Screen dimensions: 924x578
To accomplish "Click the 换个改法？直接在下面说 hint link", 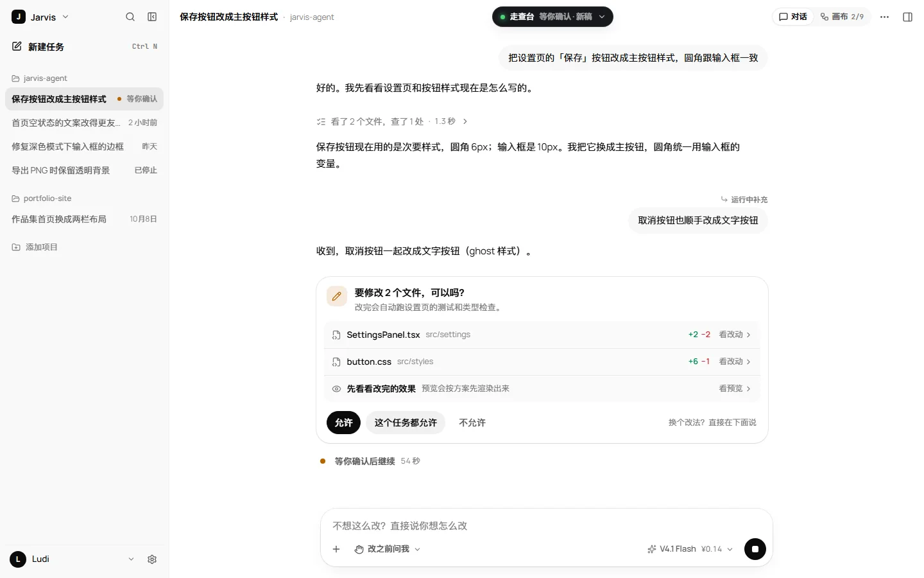I will 712,423.
